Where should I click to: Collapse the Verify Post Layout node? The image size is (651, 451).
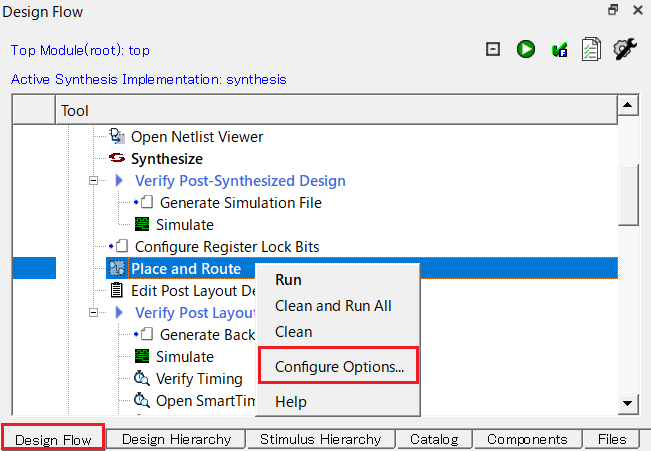pyautogui.click(x=95, y=313)
